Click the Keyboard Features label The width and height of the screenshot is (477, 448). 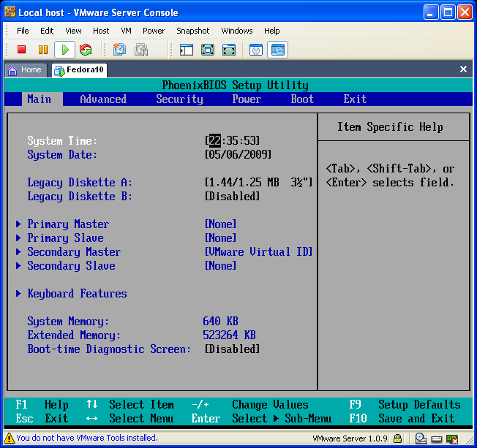pos(77,293)
